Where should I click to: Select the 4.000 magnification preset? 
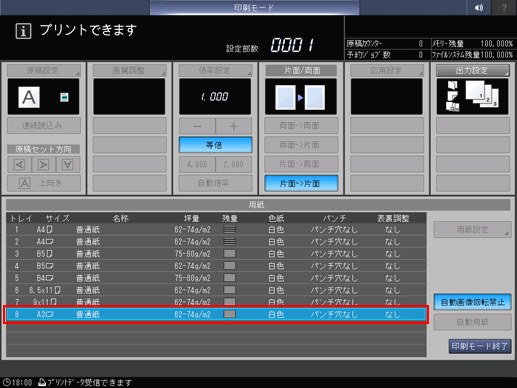click(197, 164)
